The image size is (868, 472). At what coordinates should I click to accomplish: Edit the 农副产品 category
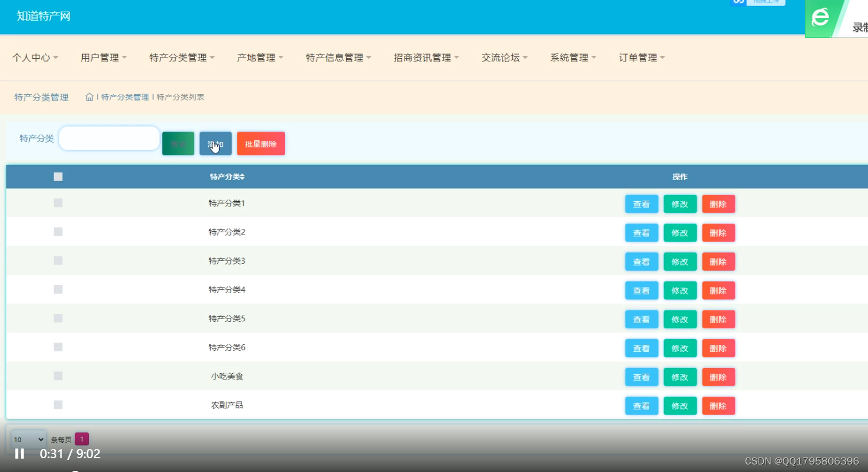tap(680, 406)
